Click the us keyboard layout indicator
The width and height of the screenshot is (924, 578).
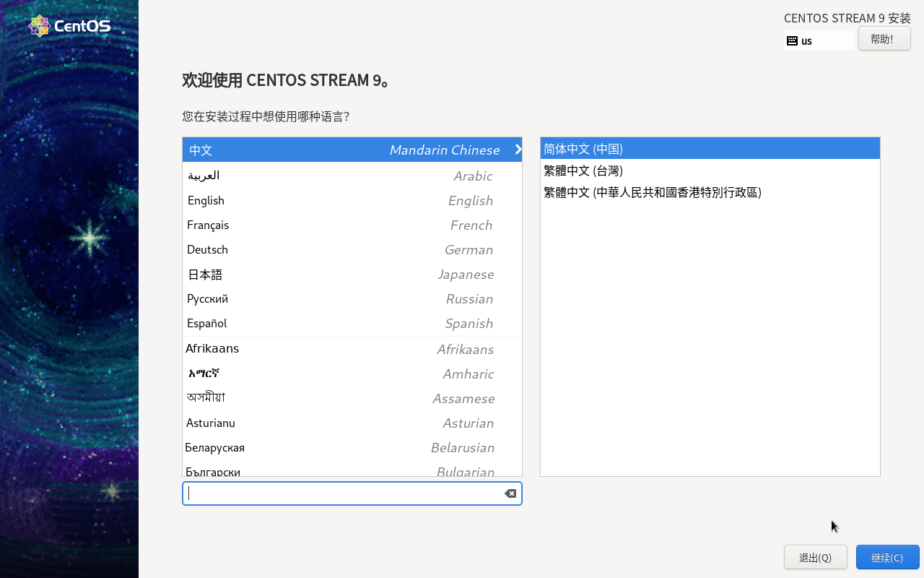tap(819, 40)
